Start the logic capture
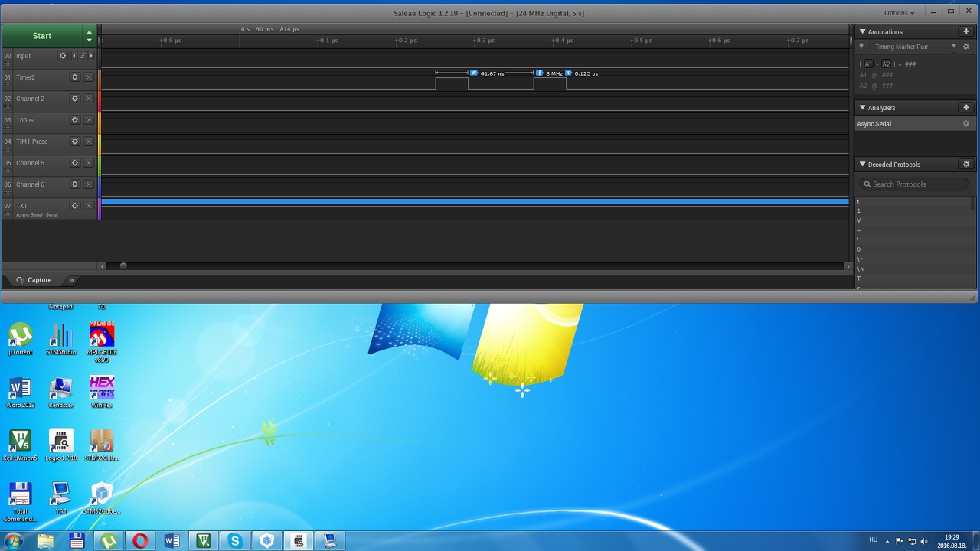Image resolution: width=980 pixels, height=551 pixels. point(42,35)
